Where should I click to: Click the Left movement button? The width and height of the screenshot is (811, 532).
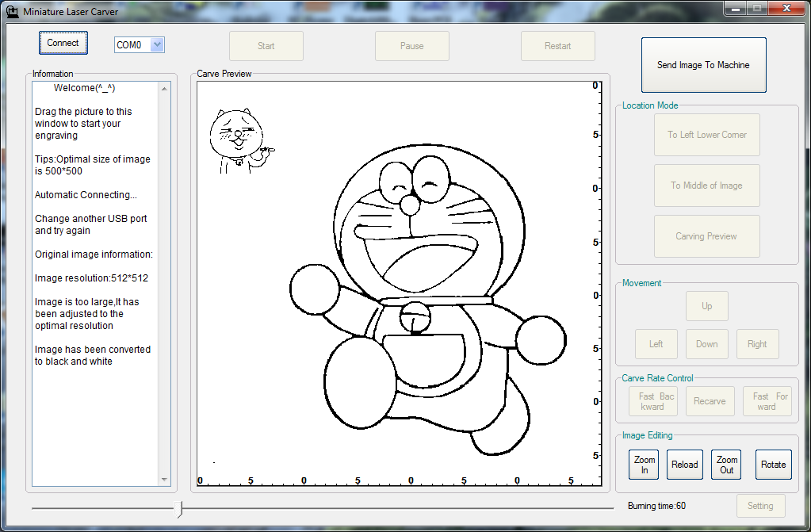point(656,344)
